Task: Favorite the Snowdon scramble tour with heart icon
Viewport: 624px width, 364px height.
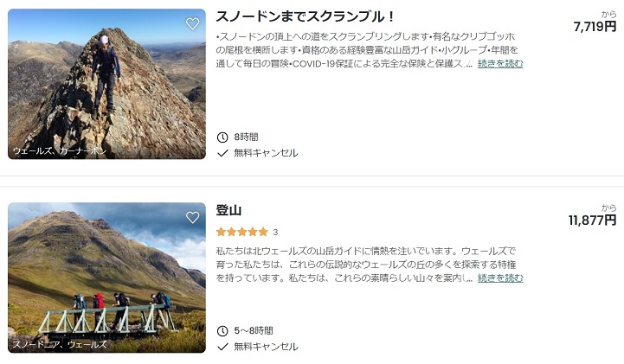Action: [192, 24]
